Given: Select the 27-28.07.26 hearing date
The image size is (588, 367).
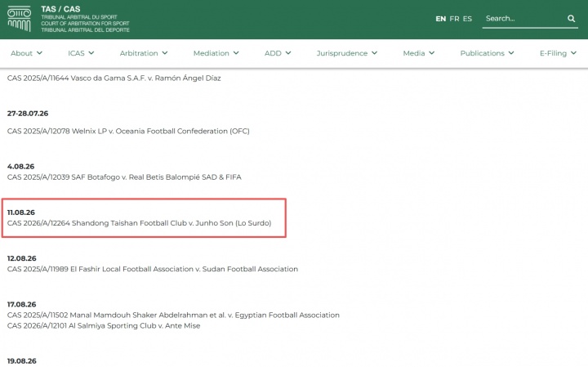Looking at the screenshot, I should pos(28,114).
